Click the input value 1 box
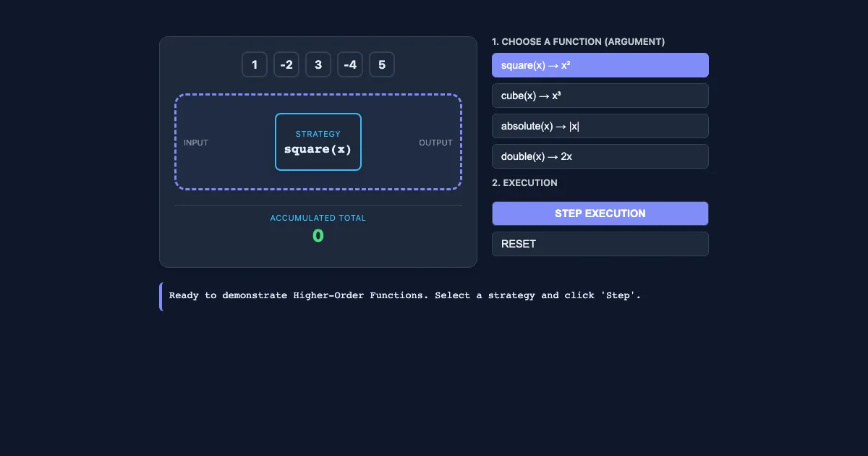The image size is (868, 456). coord(255,64)
